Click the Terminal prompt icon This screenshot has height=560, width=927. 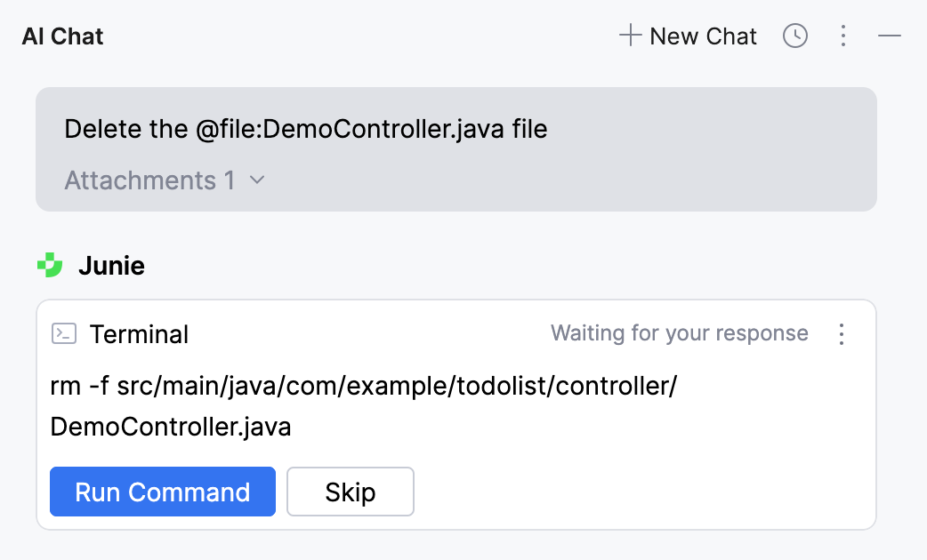click(64, 333)
